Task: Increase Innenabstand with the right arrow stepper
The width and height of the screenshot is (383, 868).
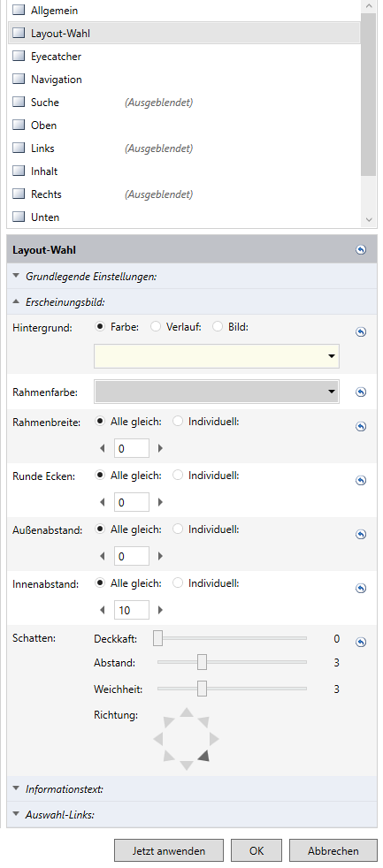Action: point(160,610)
